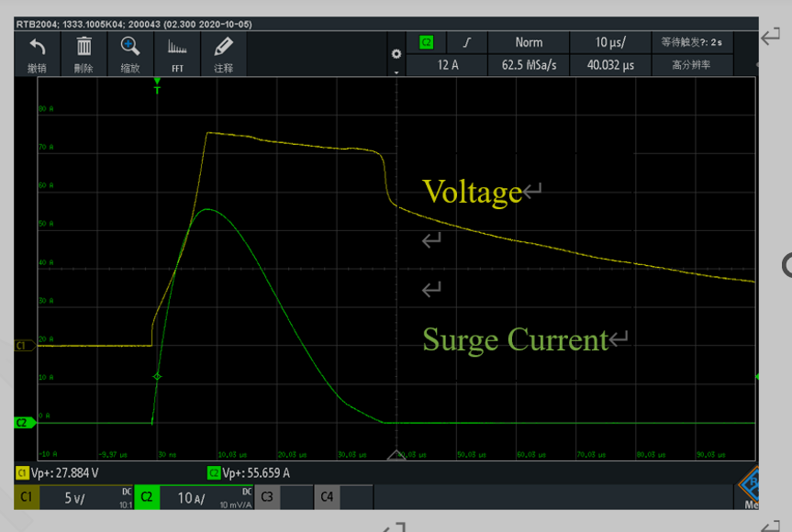792x532 pixels.
Task: Open the settings gear in the toolbar
Action: (396, 54)
